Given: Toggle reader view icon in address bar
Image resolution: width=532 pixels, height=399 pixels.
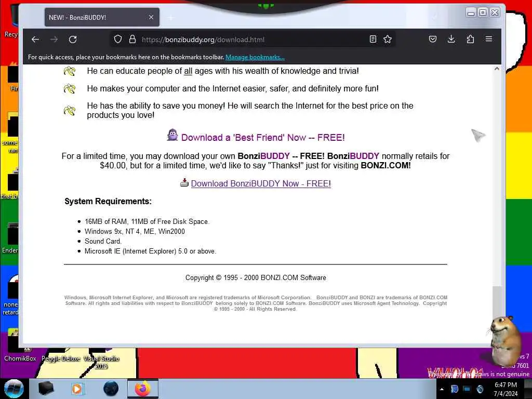Looking at the screenshot, I should click(x=373, y=39).
